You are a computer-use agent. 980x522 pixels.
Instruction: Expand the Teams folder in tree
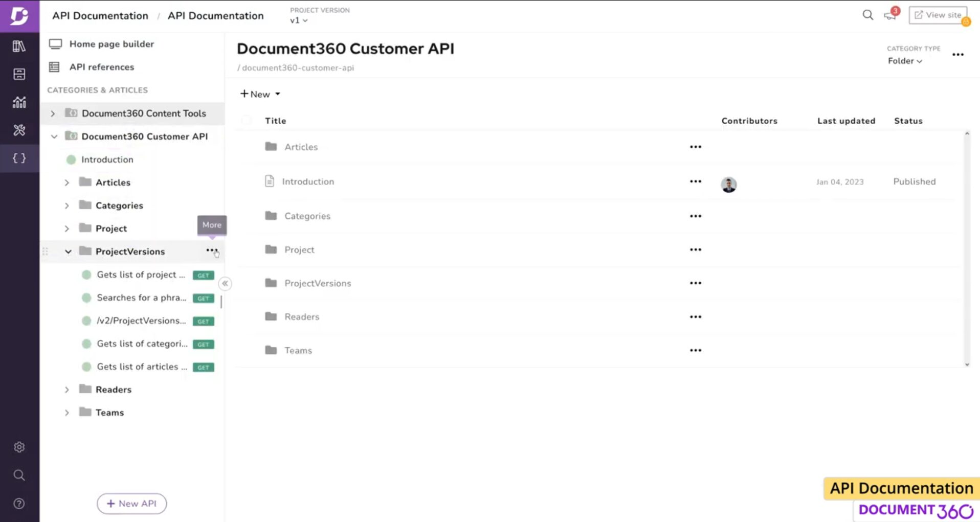67,413
